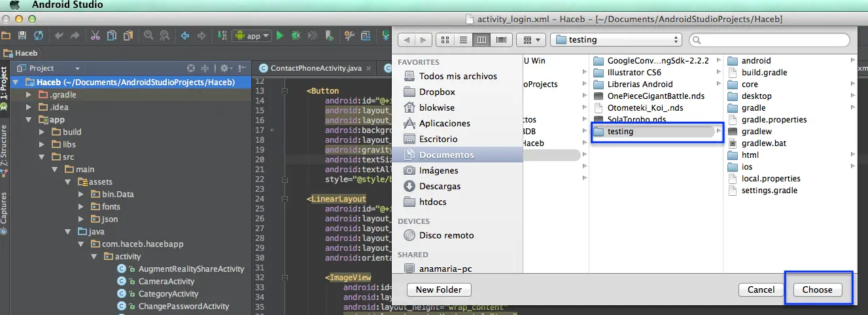
Task: Switch file dialog to list view
Action: pyautogui.click(x=463, y=40)
